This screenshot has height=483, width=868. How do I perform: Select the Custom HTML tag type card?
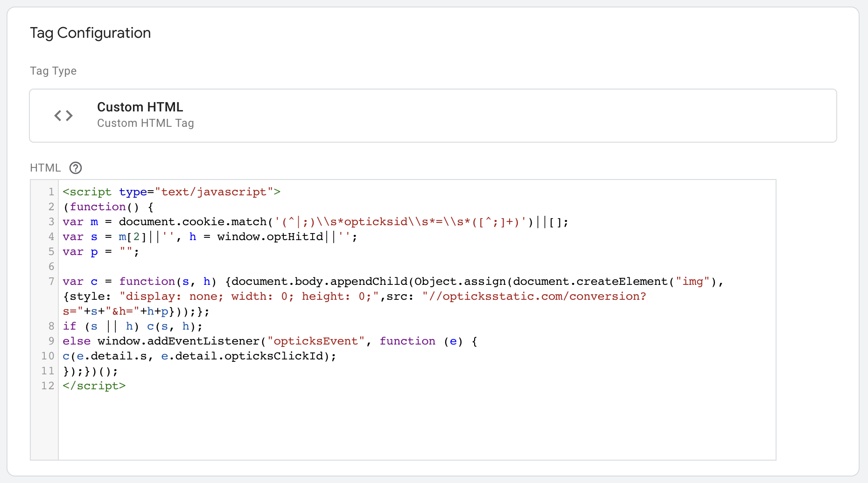[433, 116]
